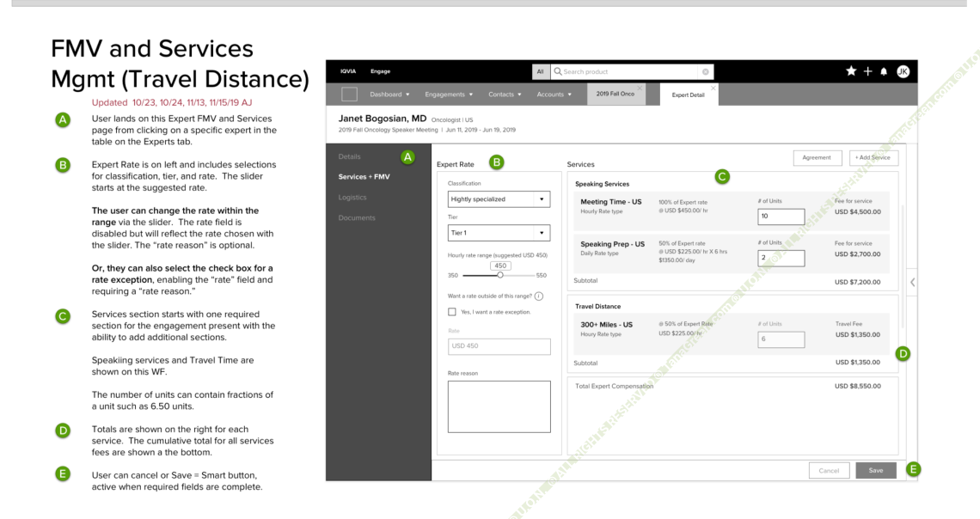Click the 'USD $7,200.00' subtotal
Screen dimensions: 980x519
tap(858, 283)
